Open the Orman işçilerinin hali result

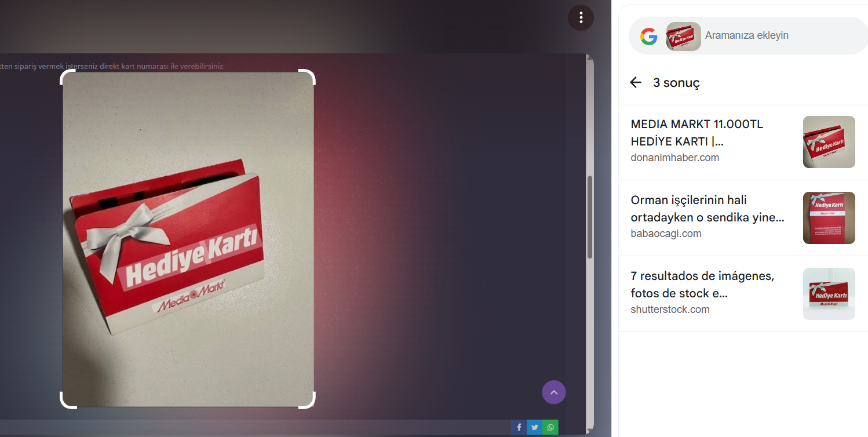click(x=743, y=218)
